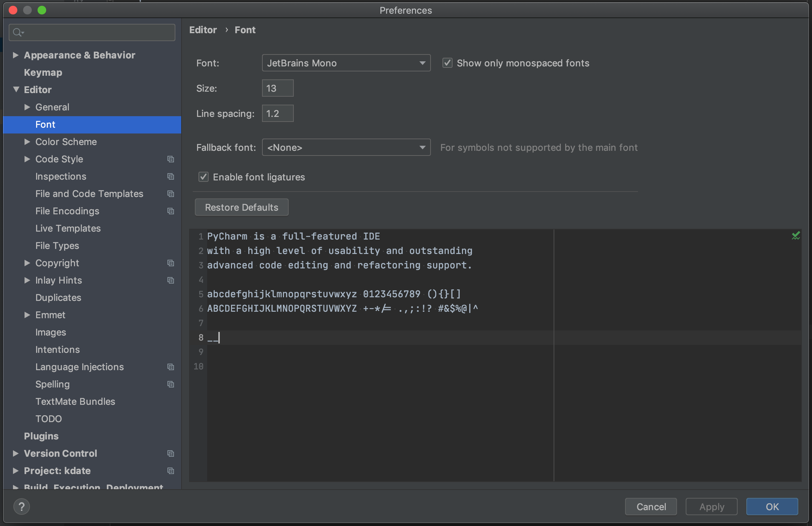The width and height of the screenshot is (812, 526).
Task: Click the settings-copy icon next to Code Style
Action: pyautogui.click(x=170, y=159)
